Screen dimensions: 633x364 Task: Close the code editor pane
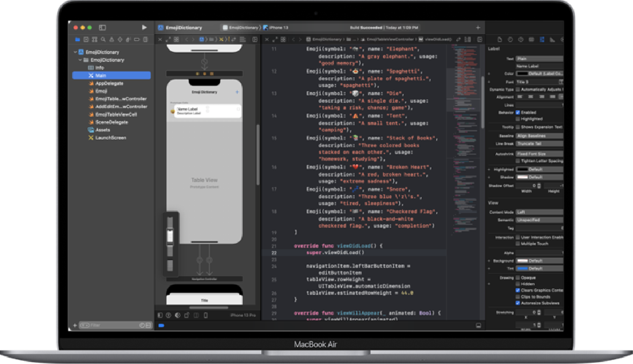click(266, 39)
